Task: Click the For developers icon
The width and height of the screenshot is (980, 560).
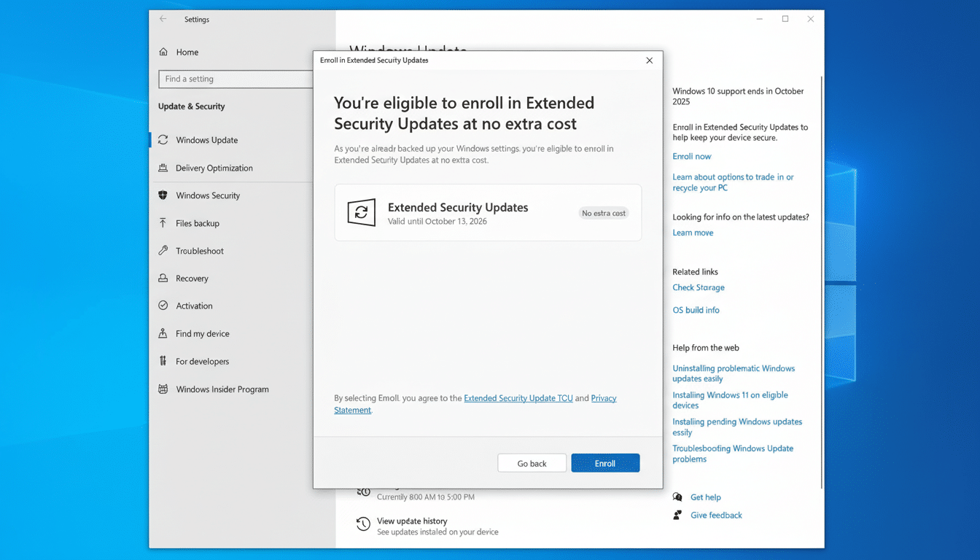Action: pos(162,361)
